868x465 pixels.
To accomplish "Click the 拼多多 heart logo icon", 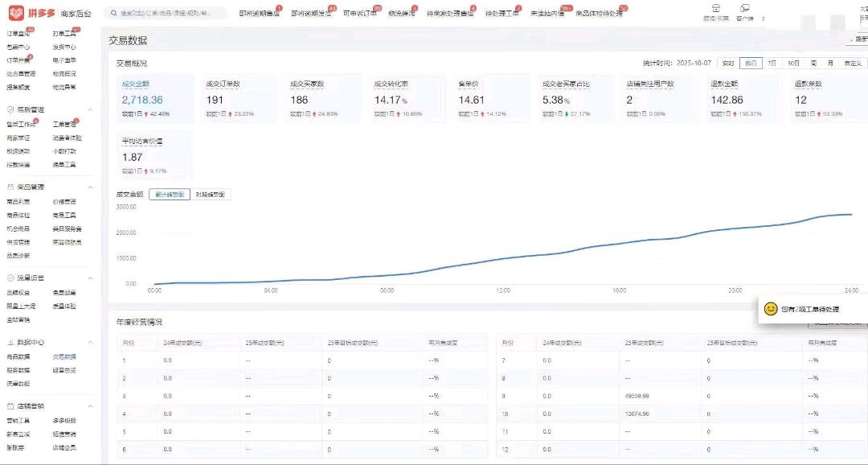I will 16,13.
